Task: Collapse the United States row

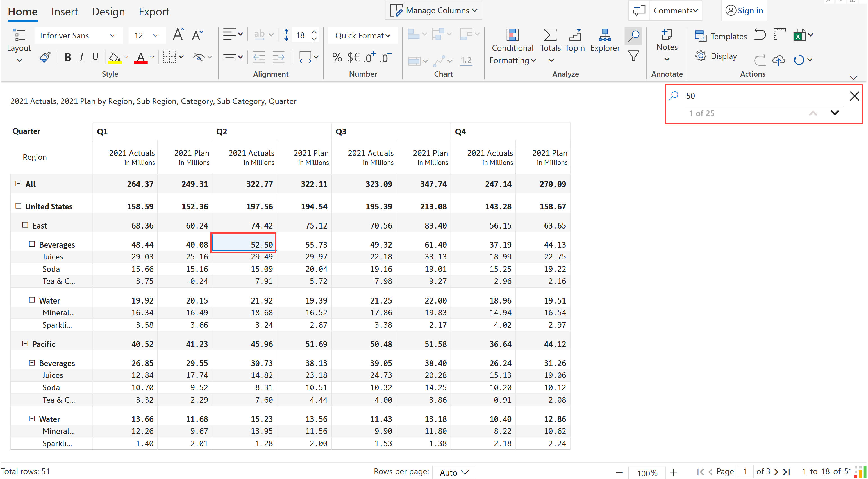Action: point(19,206)
